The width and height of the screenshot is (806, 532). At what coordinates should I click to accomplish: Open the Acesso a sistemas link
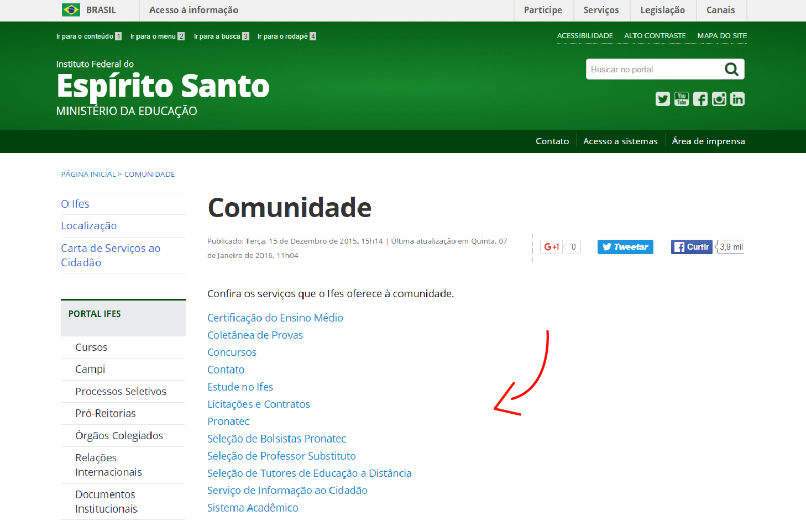click(x=620, y=141)
